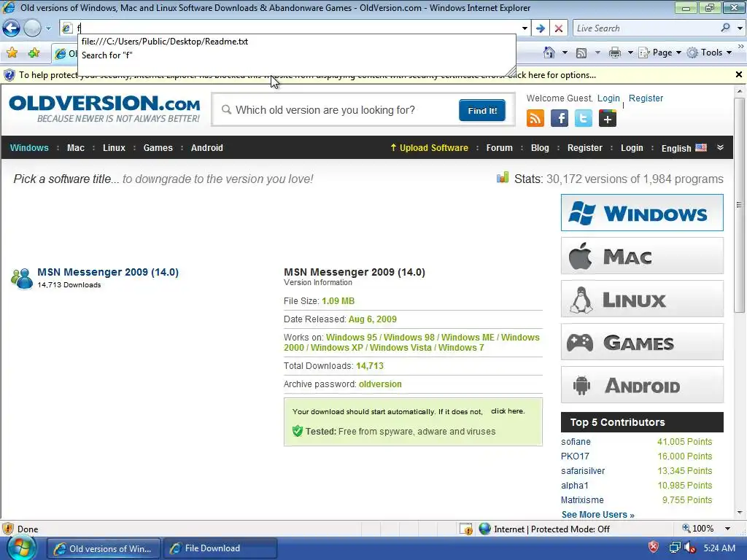Open the zoom level 100% dropdown
The width and height of the screenshot is (747, 560).
coord(728,529)
